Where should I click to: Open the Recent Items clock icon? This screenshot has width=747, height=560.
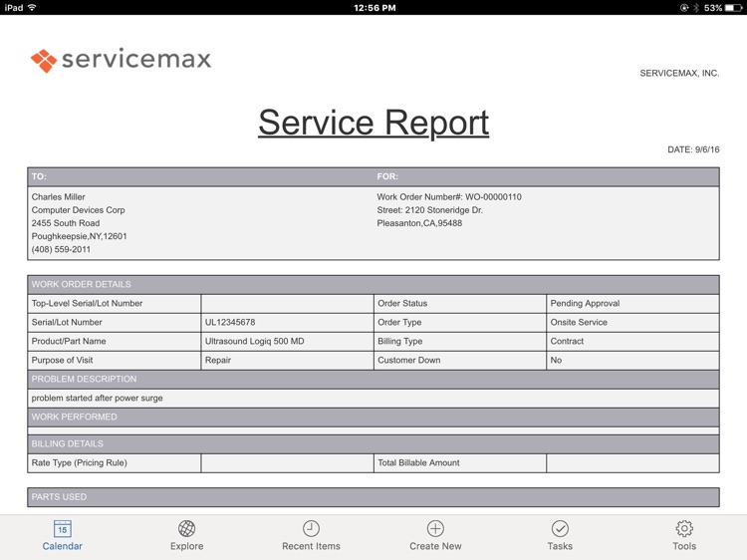pyautogui.click(x=311, y=528)
